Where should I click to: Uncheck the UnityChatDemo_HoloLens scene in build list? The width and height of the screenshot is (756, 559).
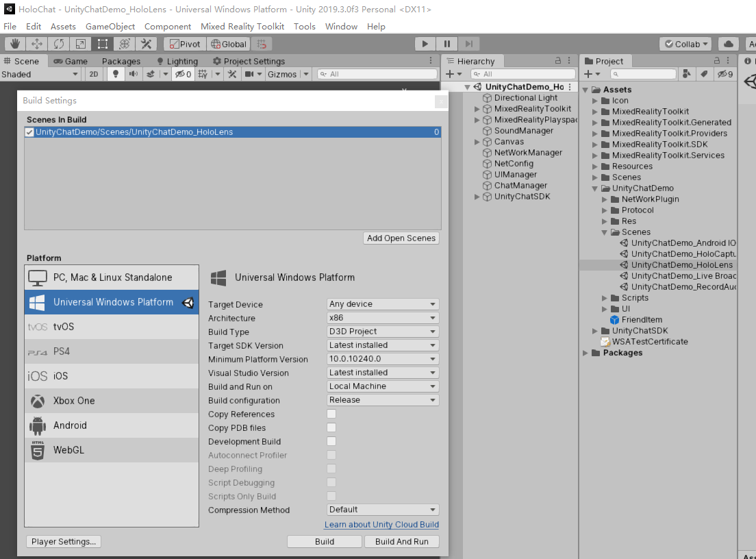point(29,132)
